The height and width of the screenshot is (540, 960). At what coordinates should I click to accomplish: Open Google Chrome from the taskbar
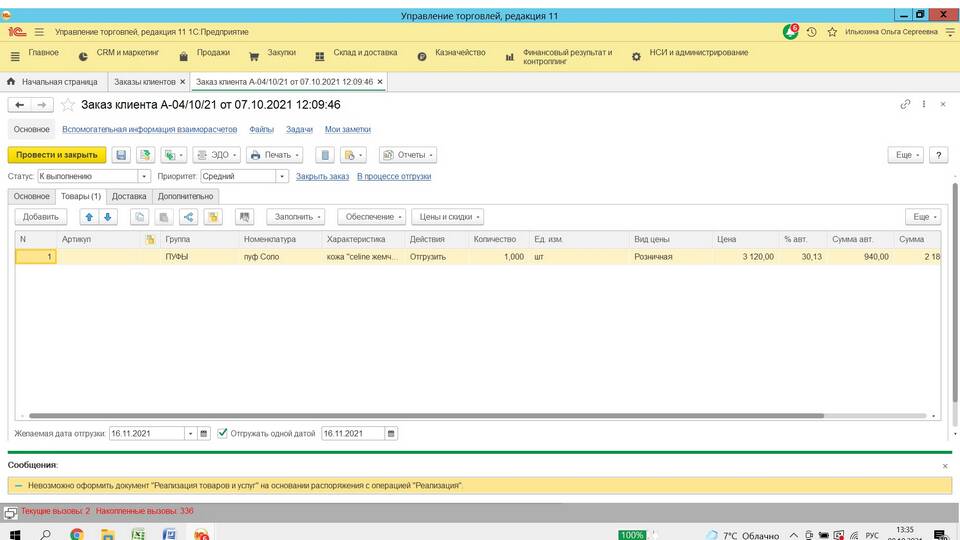click(77, 535)
